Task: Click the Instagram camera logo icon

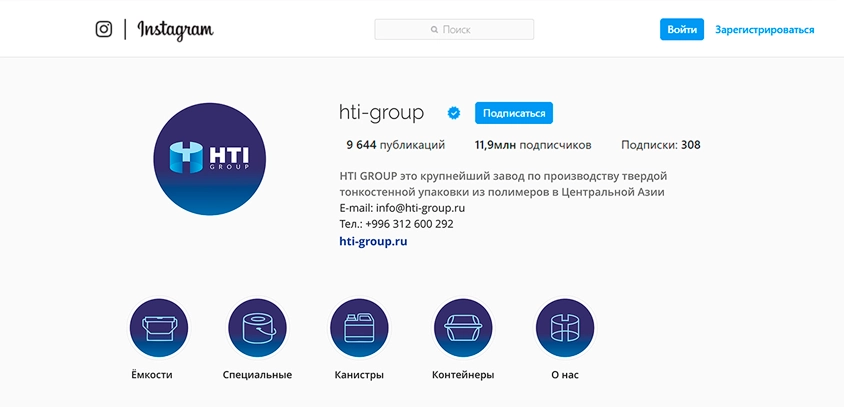Action: coord(104,29)
